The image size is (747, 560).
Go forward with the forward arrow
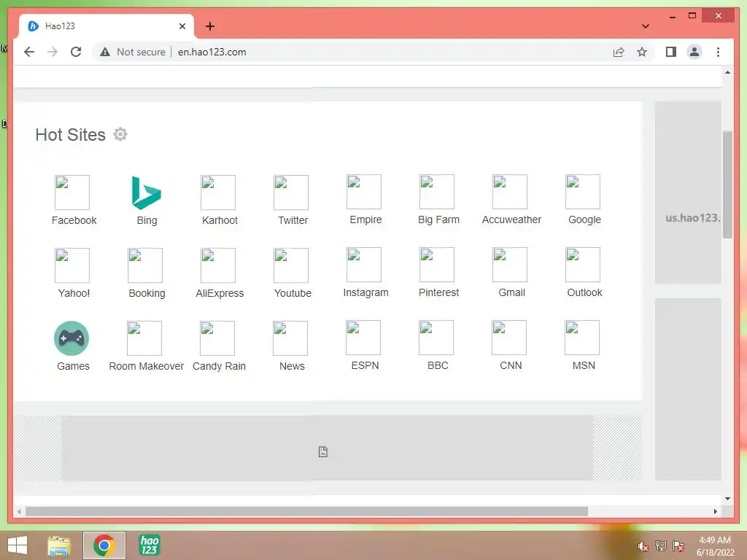[53, 52]
